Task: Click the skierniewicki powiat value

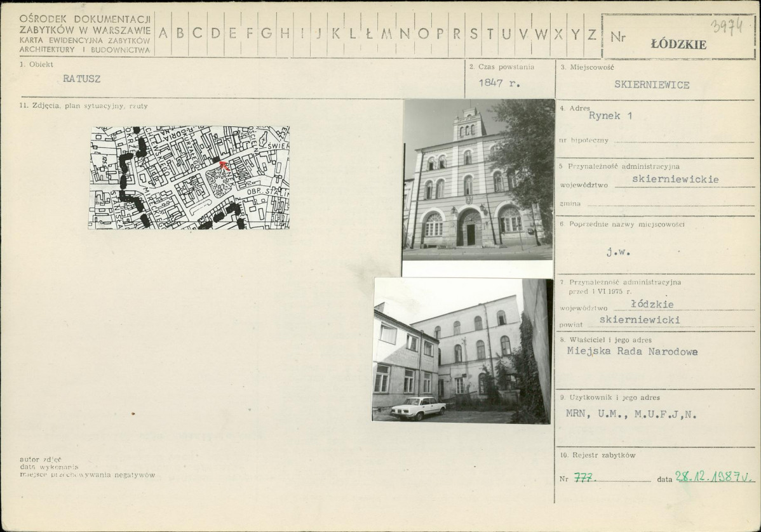Action: pyautogui.click(x=639, y=320)
